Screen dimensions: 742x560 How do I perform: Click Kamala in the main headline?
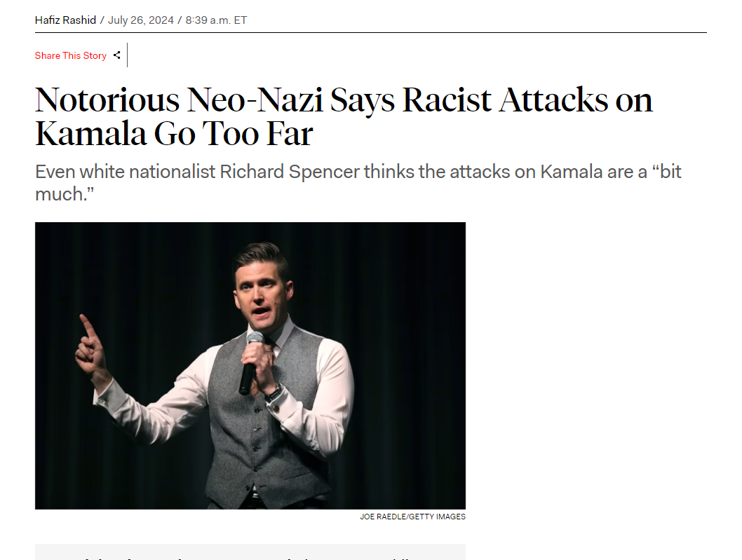coord(90,133)
